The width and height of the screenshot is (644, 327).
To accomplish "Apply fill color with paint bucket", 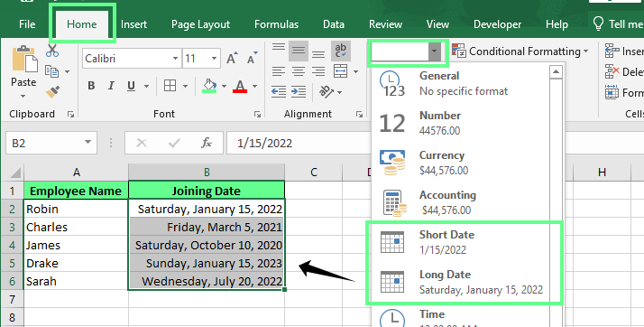I will (x=209, y=86).
